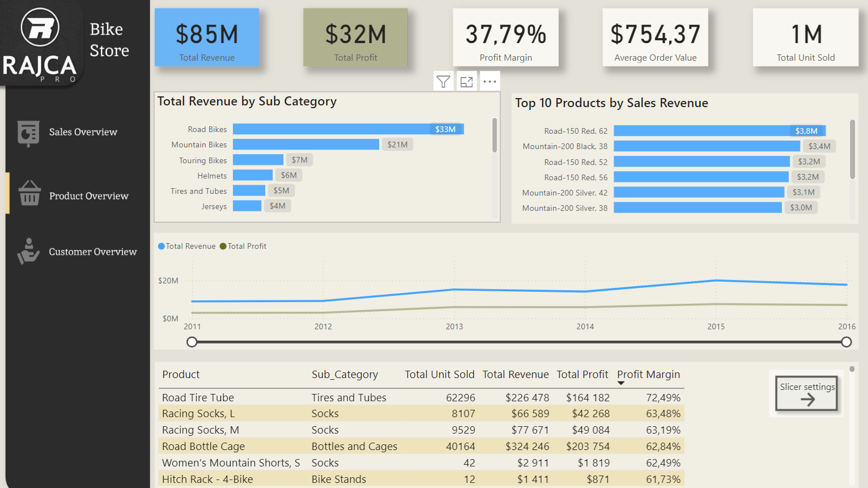
Task: Select the Road Bikes revenue bar
Action: tap(331, 129)
